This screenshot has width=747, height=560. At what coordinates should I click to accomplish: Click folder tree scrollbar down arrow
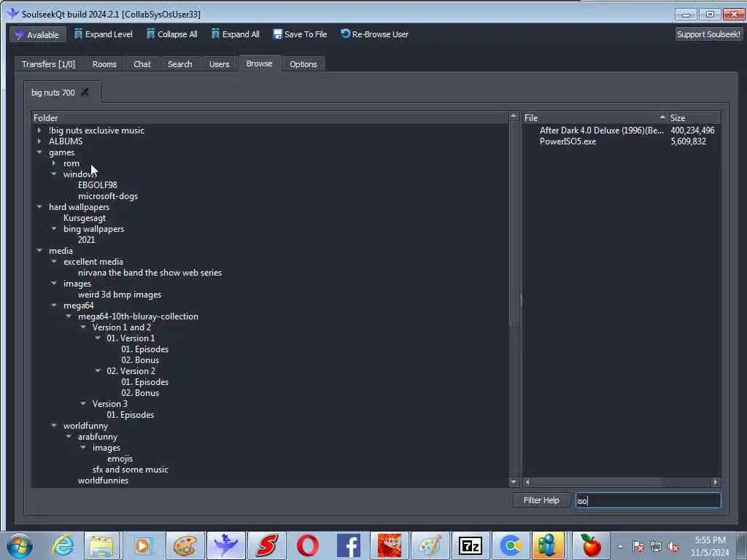pos(514,482)
